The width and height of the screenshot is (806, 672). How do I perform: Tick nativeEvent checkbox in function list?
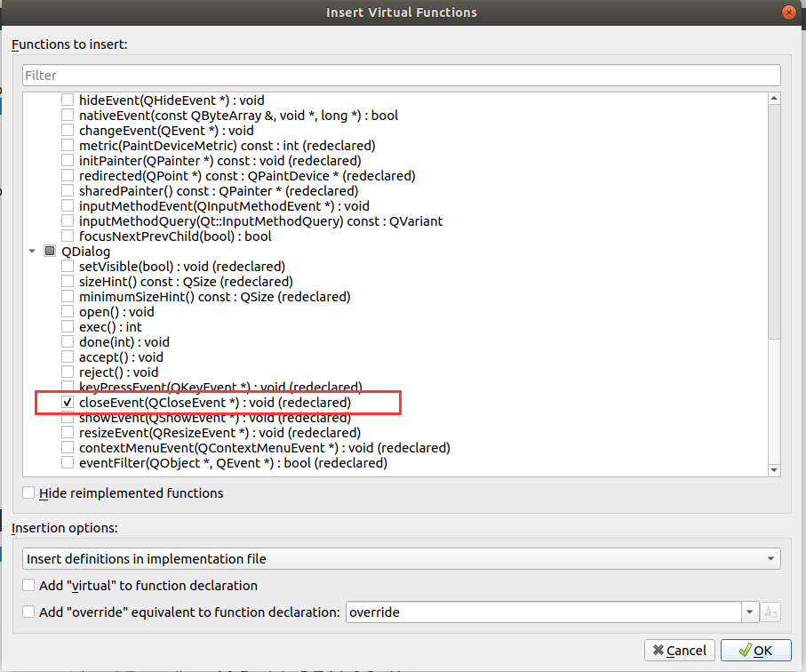(68, 115)
